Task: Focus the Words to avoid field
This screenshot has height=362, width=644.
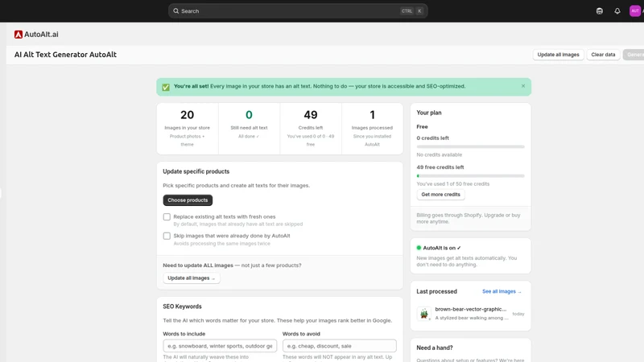Action: [x=339, y=346]
